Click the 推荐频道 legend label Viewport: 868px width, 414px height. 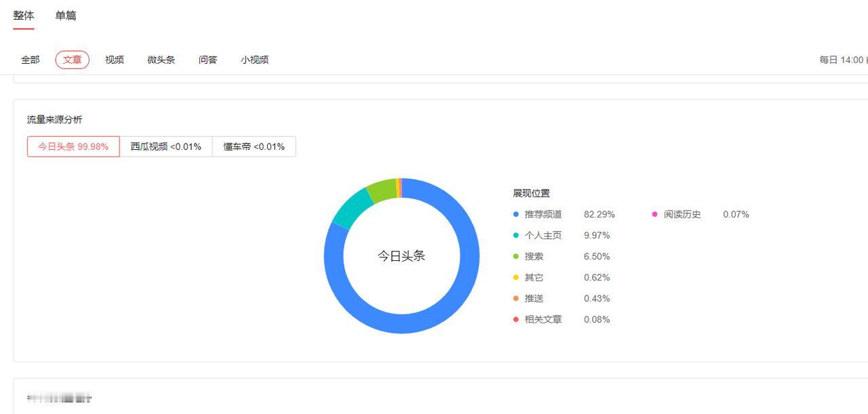[543, 214]
